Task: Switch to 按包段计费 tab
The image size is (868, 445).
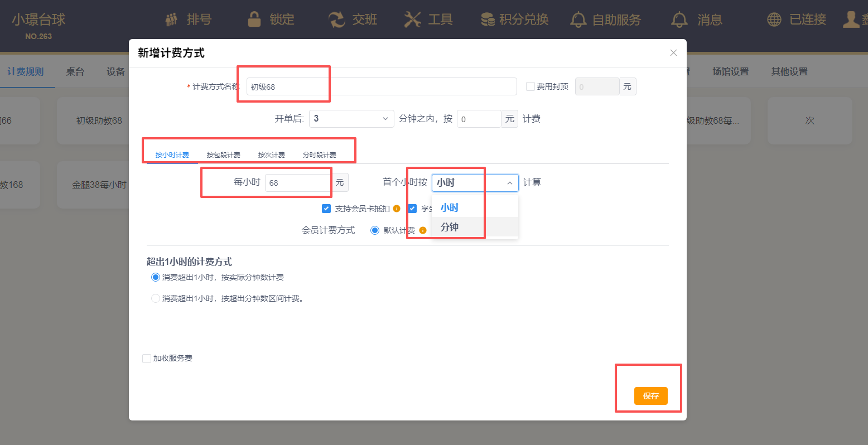Action: click(x=223, y=155)
